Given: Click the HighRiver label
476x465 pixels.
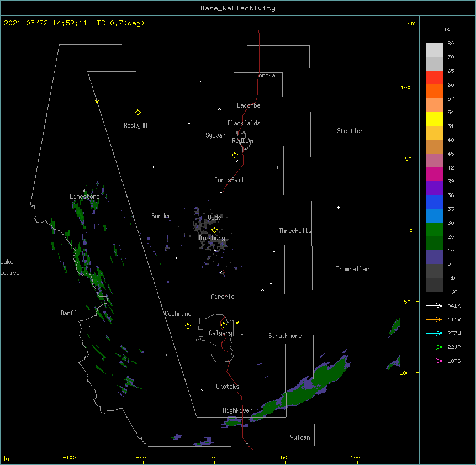Looking at the screenshot, I should [237, 410].
